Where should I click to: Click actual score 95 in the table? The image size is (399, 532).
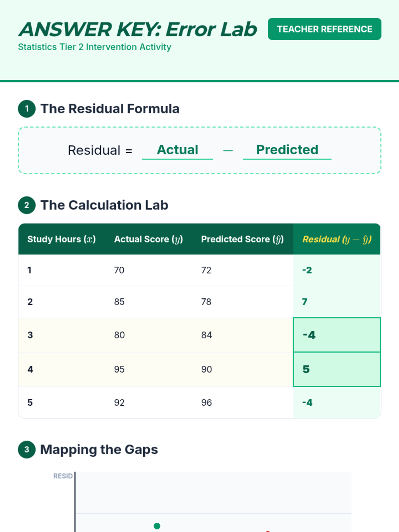click(x=119, y=369)
